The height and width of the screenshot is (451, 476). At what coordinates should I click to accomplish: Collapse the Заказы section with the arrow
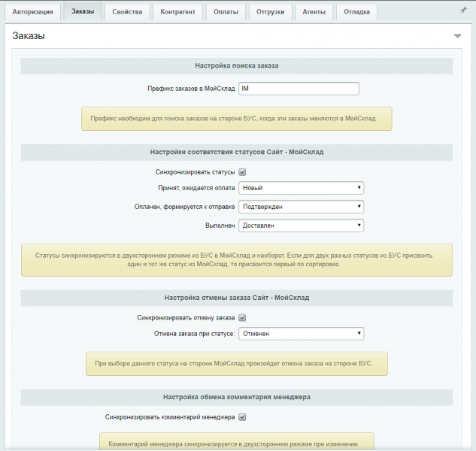point(457,36)
